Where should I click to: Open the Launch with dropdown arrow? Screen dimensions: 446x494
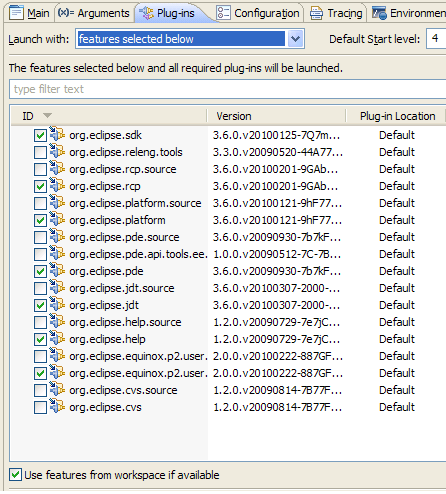295,39
